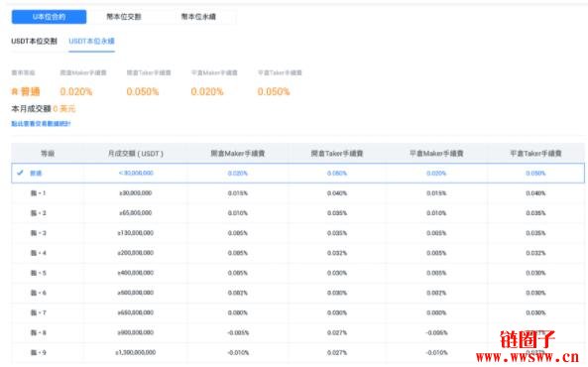
Task: Click the blue checkmark in the 普通 row
Action: [x=20, y=173]
